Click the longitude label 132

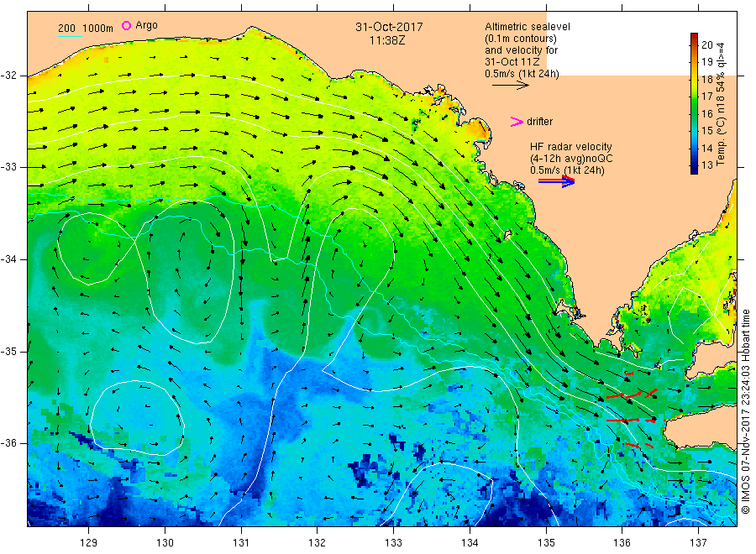(x=318, y=542)
